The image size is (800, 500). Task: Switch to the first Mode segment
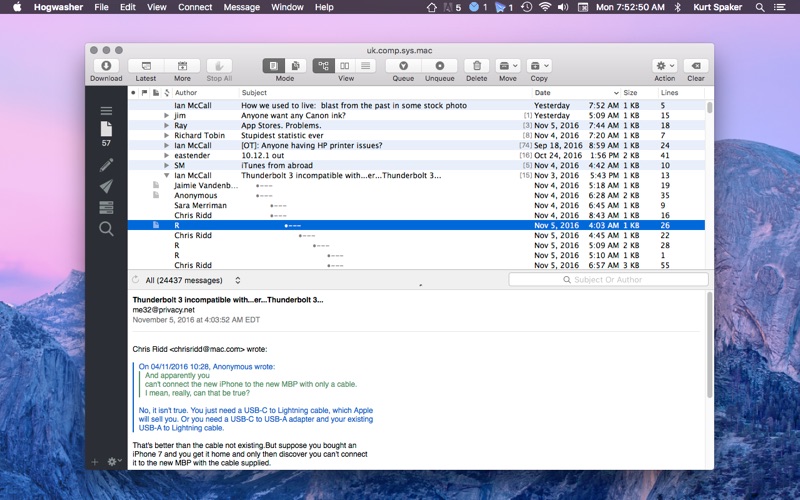point(274,66)
